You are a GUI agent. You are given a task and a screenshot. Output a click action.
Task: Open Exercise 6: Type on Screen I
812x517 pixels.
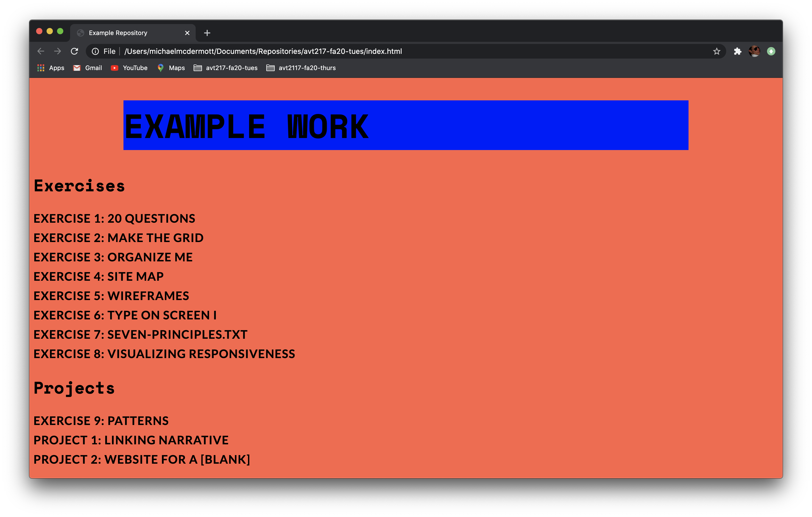click(125, 315)
